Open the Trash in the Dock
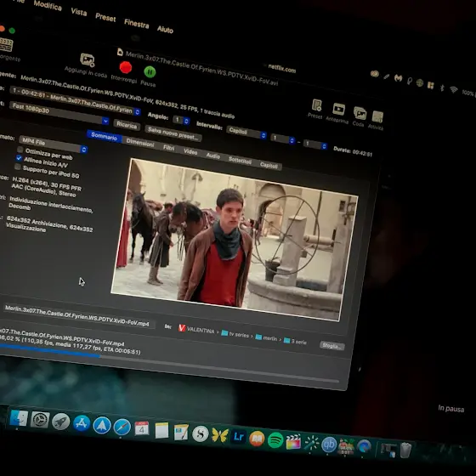The height and width of the screenshot is (476, 476). (405, 450)
